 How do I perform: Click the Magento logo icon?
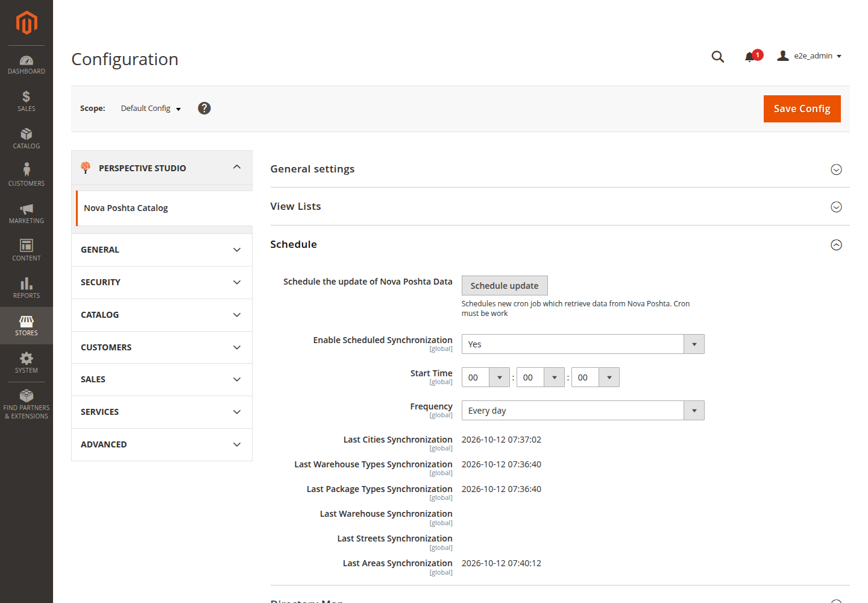27,23
